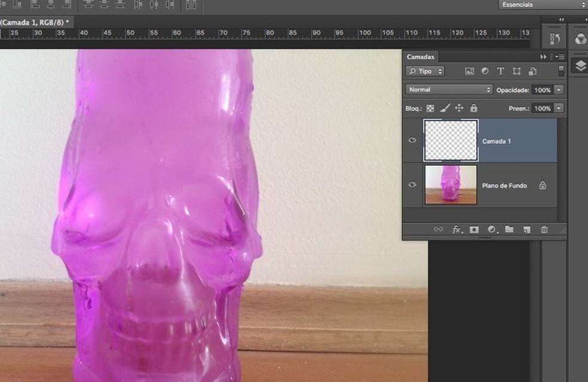Open the Camadas panel options menu
The width and height of the screenshot is (588, 382).
[559, 57]
